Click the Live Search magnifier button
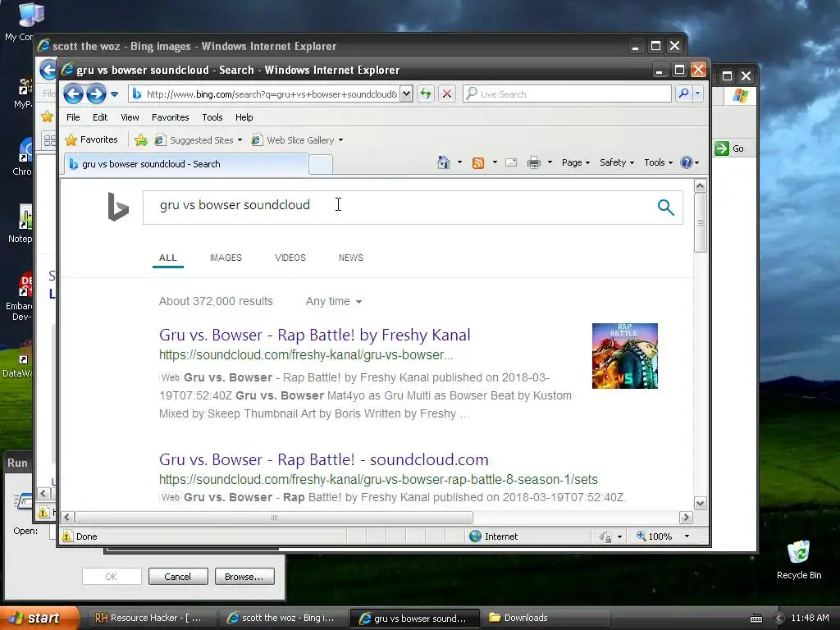 pyautogui.click(x=683, y=94)
